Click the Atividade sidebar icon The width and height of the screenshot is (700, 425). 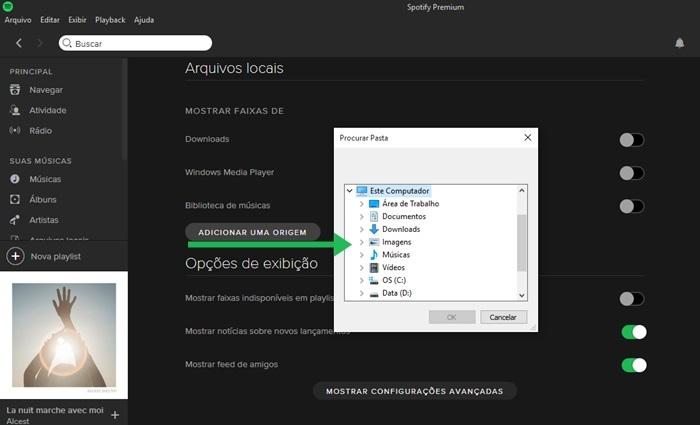tap(15, 110)
